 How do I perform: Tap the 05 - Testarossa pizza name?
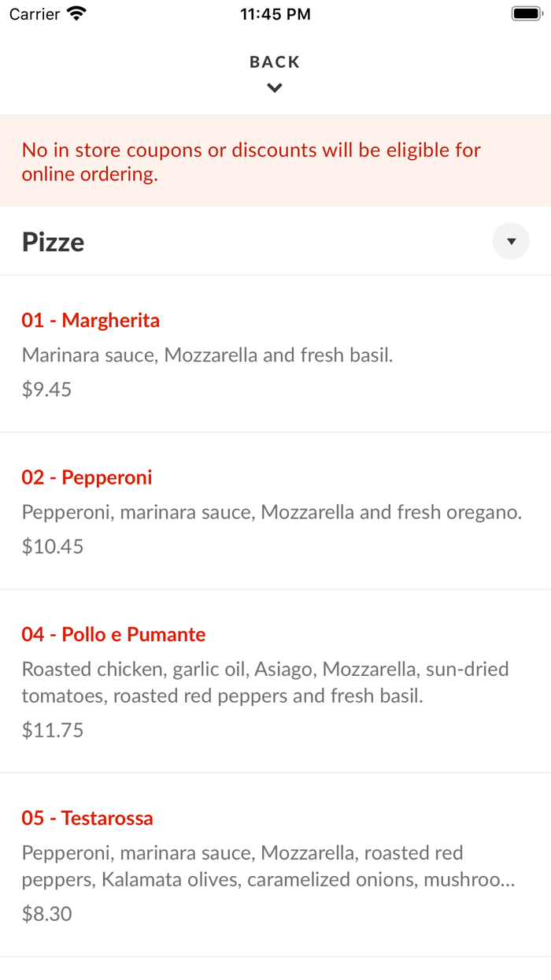[87, 818]
